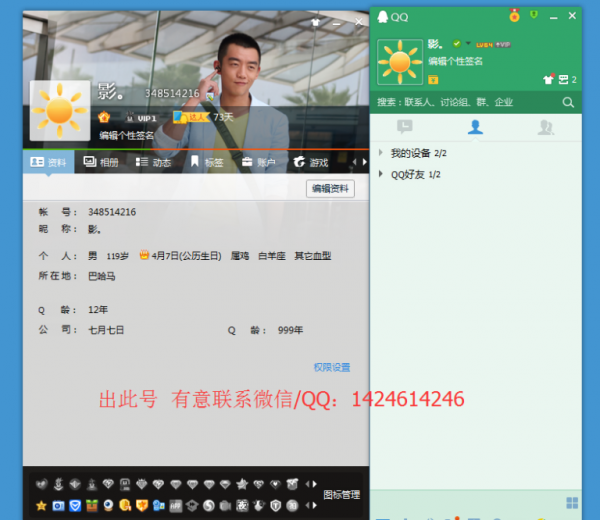600x520 pixels.
Task: Click the green security shield in QQ title bar
Action: pos(534,15)
